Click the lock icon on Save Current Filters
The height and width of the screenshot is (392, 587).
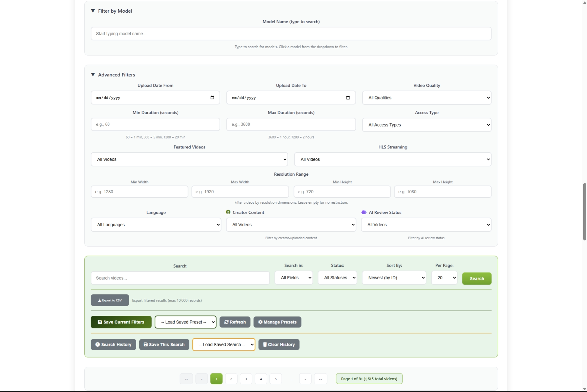100,322
